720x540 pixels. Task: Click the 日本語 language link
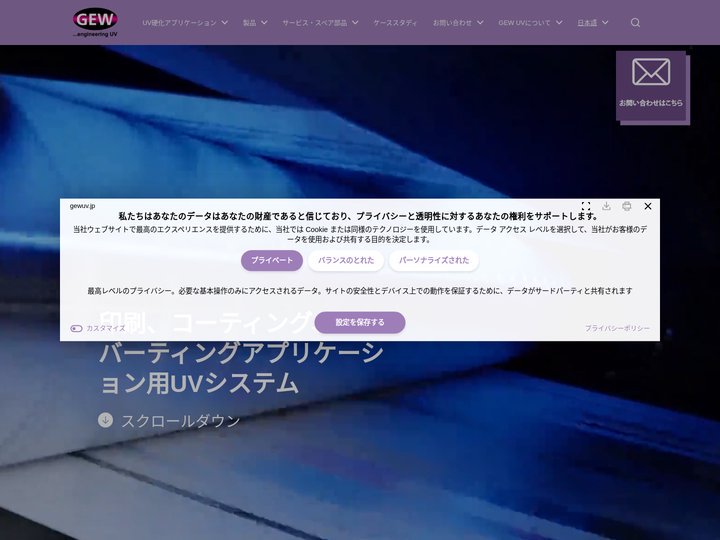coord(587,22)
